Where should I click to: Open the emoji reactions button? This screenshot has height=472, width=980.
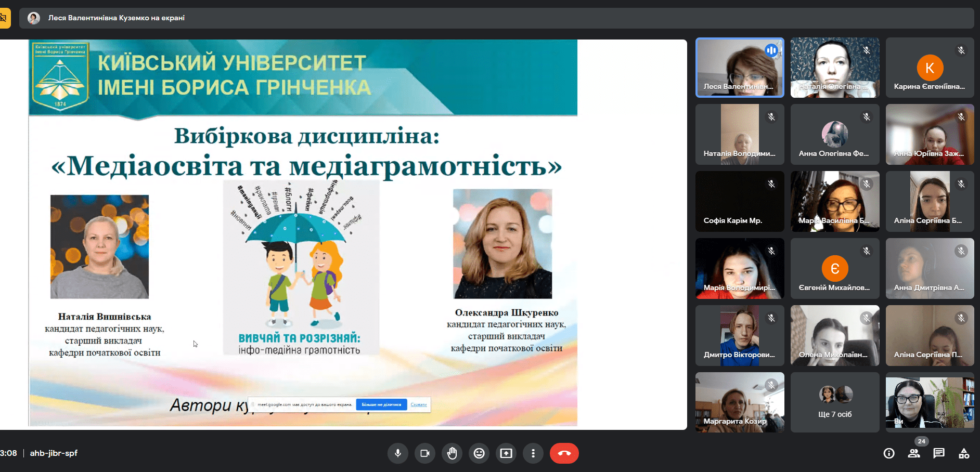tap(479, 453)
